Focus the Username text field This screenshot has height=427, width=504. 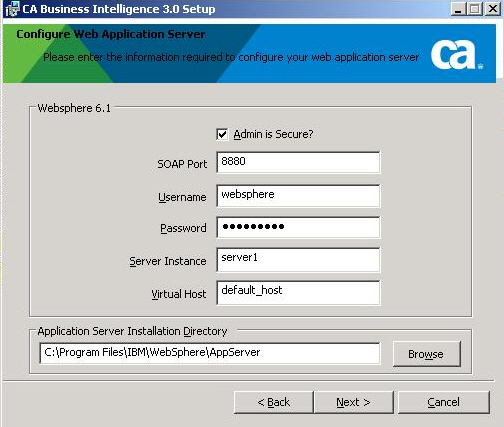(x=298, y=196)
